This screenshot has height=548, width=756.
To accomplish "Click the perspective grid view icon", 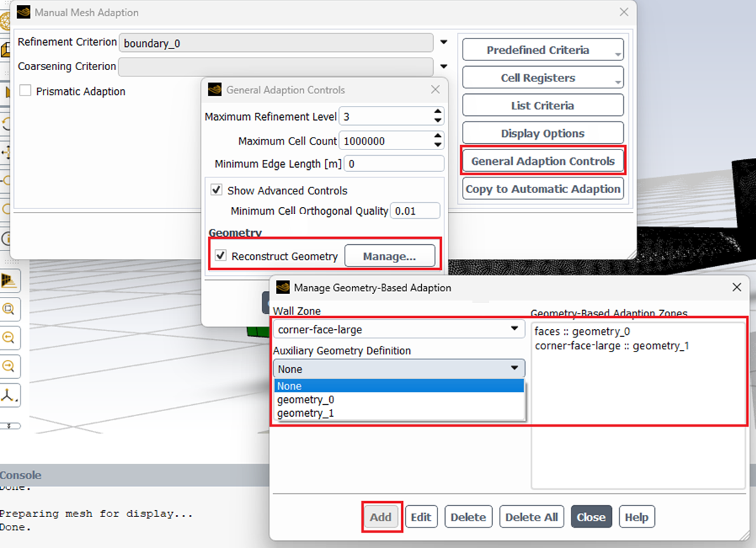I will tap(9, 281).
